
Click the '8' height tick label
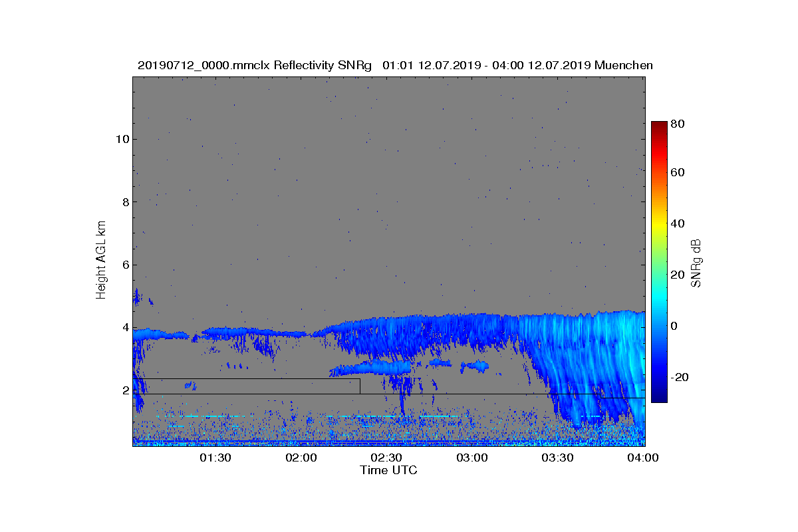click(x=125, y=201)
